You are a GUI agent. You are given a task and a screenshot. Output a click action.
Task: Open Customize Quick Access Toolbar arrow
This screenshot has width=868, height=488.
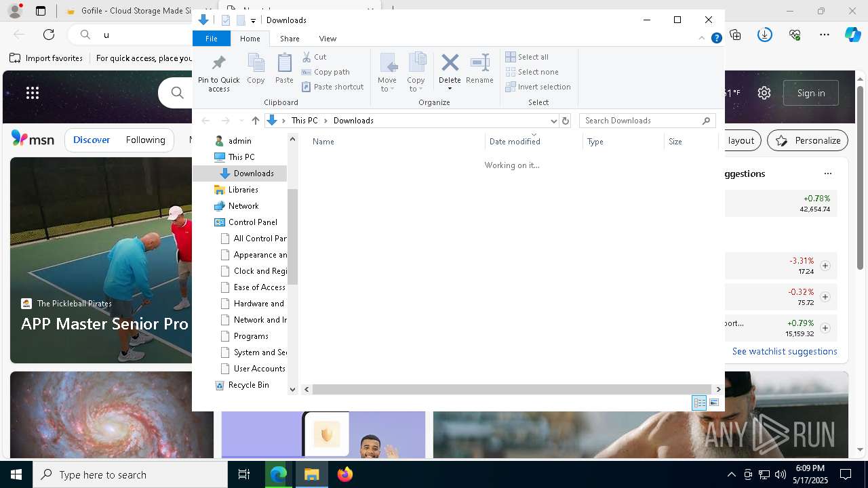[253, 20]
